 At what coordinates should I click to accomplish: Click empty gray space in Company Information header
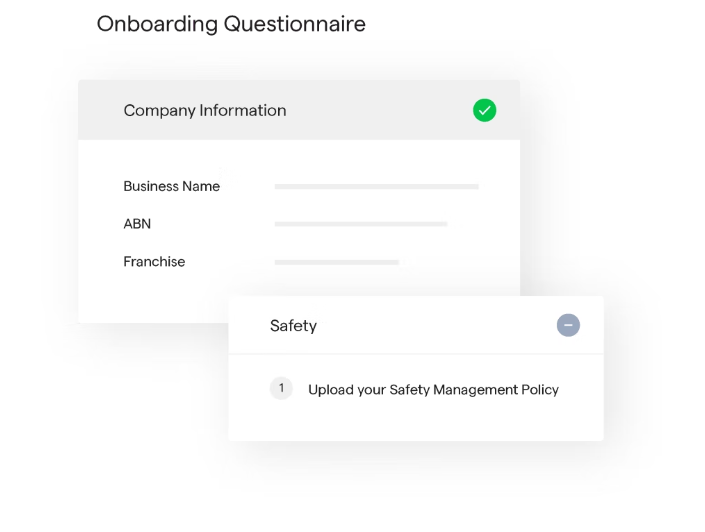click(380, 110)
